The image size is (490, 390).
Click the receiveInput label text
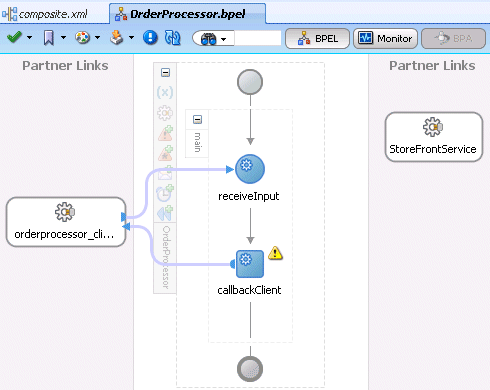point(249,196)
